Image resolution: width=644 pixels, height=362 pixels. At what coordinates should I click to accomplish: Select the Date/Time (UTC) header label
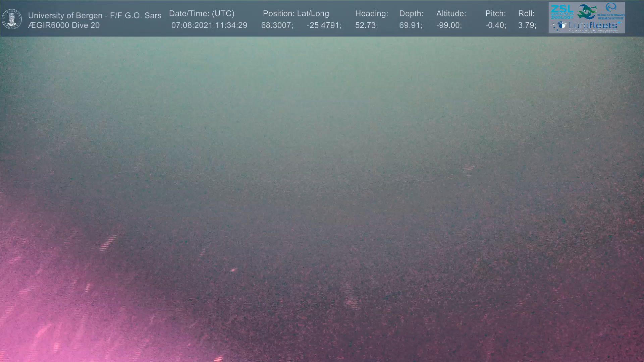click(x=202, y=14)
